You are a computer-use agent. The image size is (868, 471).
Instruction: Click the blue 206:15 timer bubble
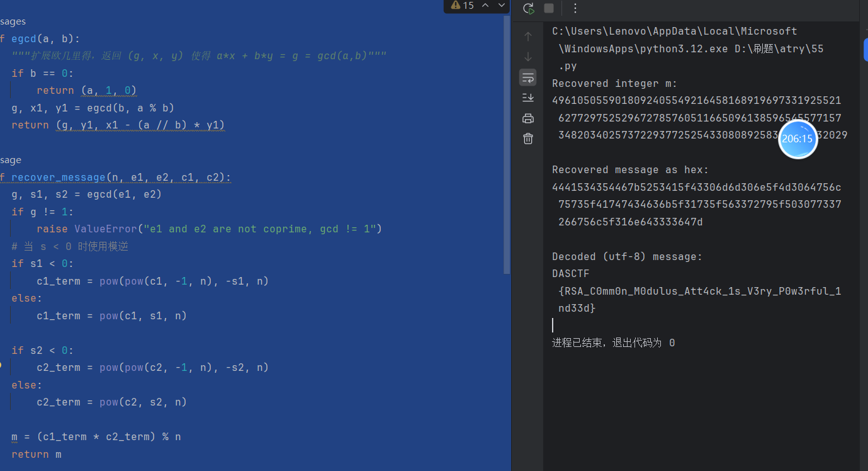coord(798,139)
